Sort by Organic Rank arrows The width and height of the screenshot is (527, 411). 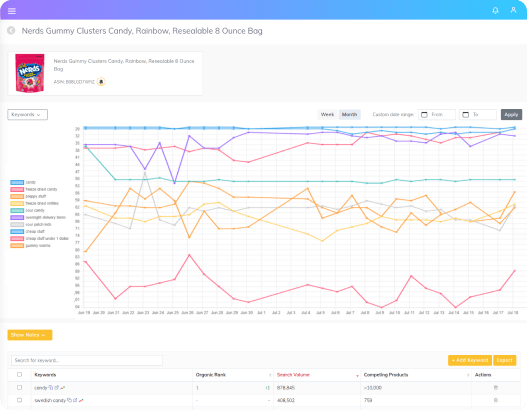pyautogui.click(x=270, y=375)
